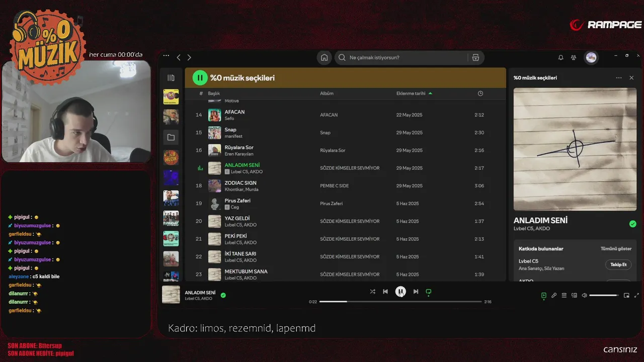Switch to full screen player
The height and width of the screenshot is (362, 644).
pyautogui.click(x=636, y=295)
